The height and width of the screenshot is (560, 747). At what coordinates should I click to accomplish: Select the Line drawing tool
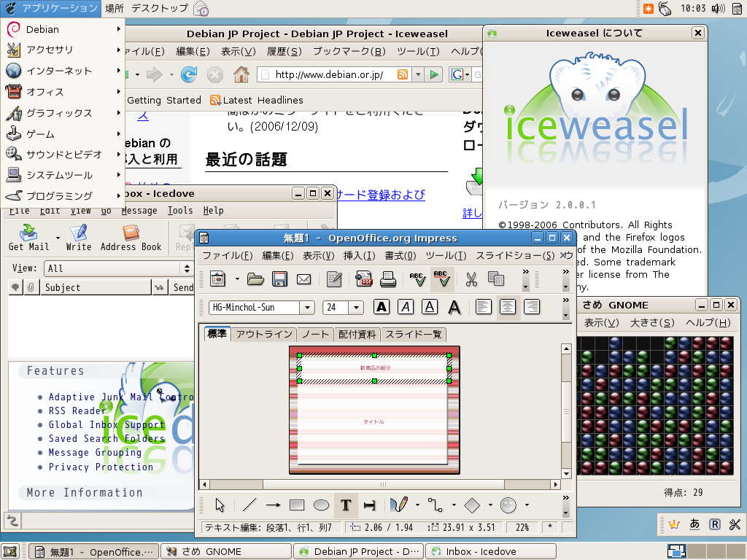click(x=249, y=505)
